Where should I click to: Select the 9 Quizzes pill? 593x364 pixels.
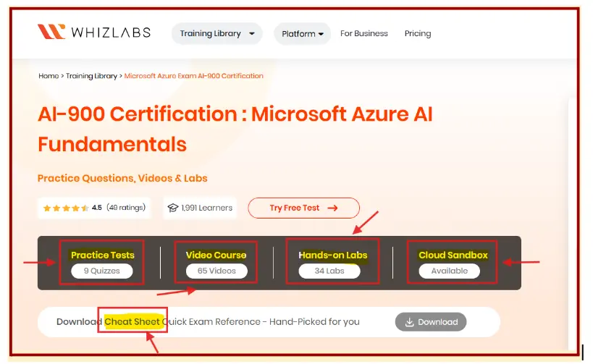coord(102,271)
